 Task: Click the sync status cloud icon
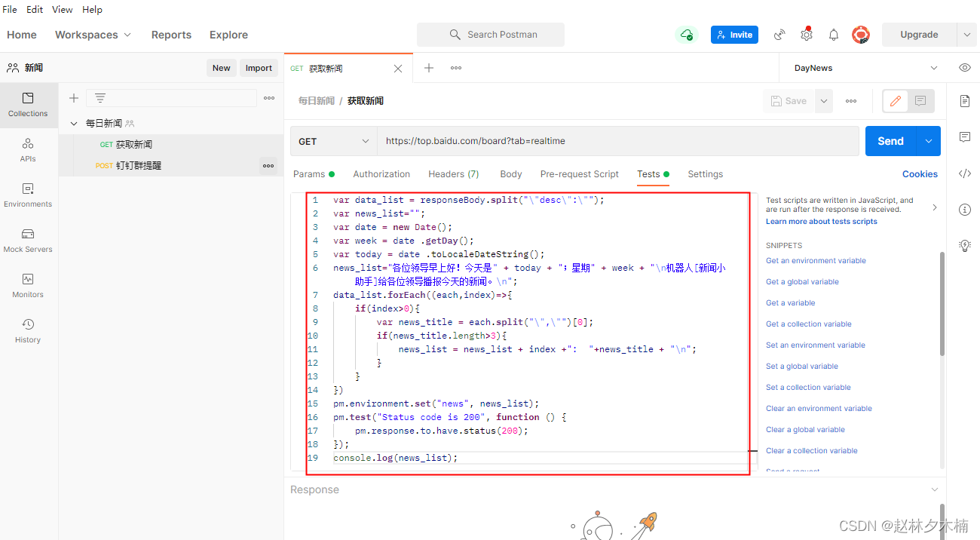(x=686, y=35)
